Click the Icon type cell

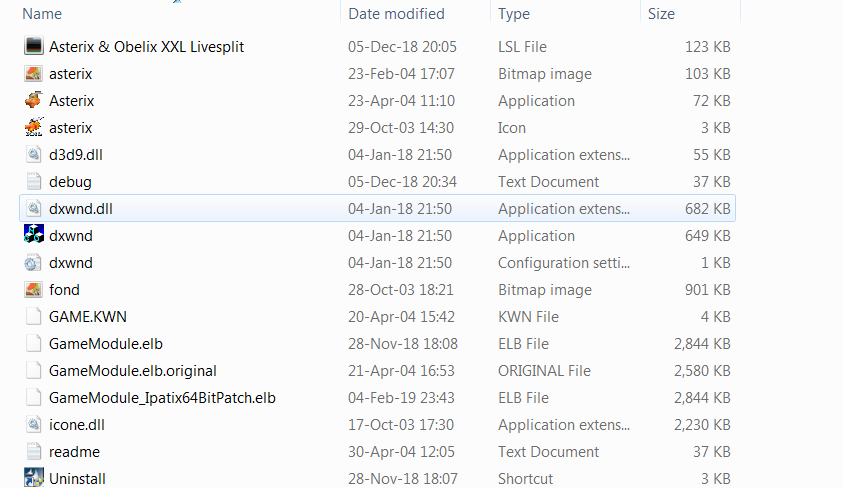[x=512, y=128]
